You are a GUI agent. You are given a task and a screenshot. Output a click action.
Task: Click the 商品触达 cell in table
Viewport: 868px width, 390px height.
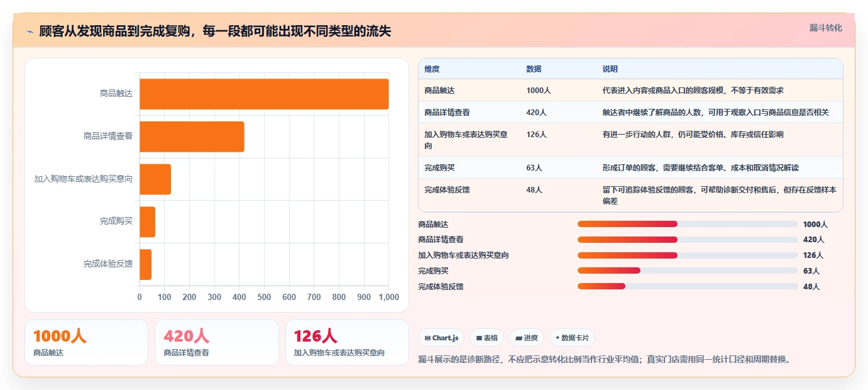(439, 91)
